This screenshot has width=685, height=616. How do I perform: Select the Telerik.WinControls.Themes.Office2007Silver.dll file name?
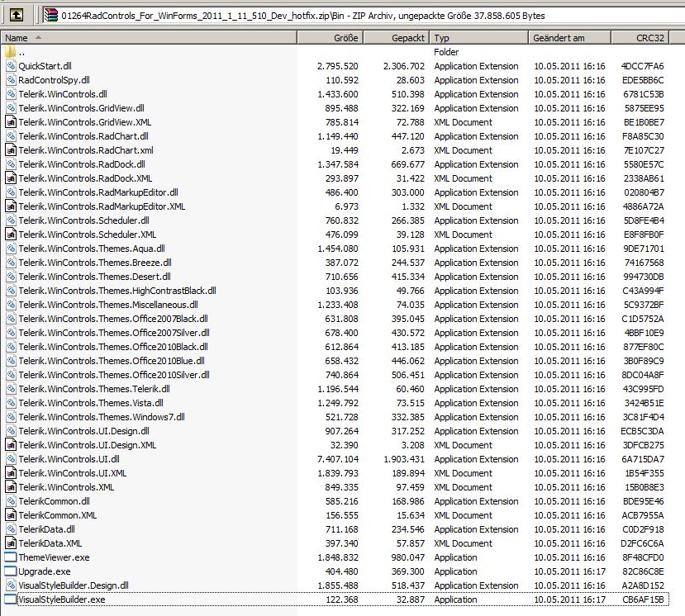(114, 333)
